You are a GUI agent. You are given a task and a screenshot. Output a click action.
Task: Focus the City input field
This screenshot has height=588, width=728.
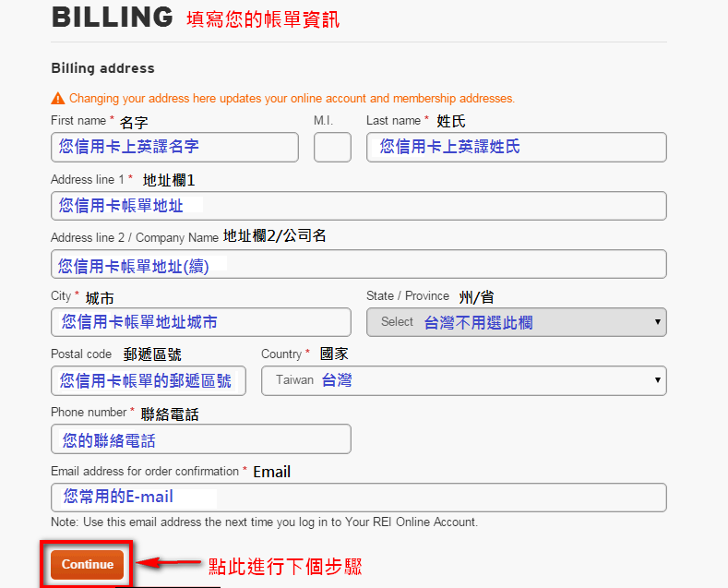(201, 322)
